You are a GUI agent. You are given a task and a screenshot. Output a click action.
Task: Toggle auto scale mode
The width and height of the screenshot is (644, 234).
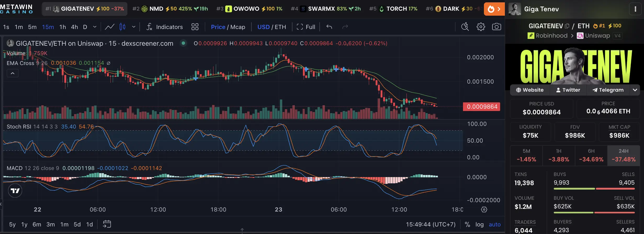coord(495,224)
